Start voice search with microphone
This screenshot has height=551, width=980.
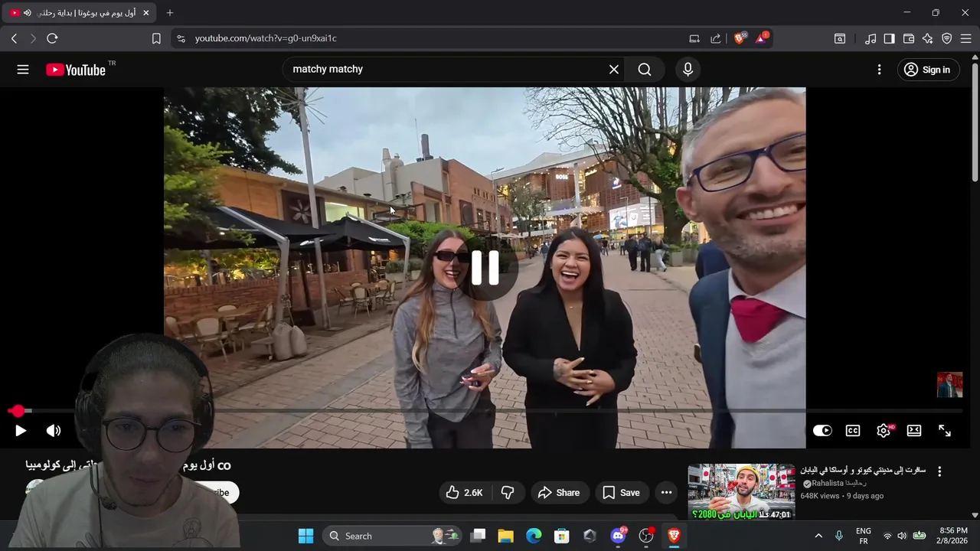point(688,70)
